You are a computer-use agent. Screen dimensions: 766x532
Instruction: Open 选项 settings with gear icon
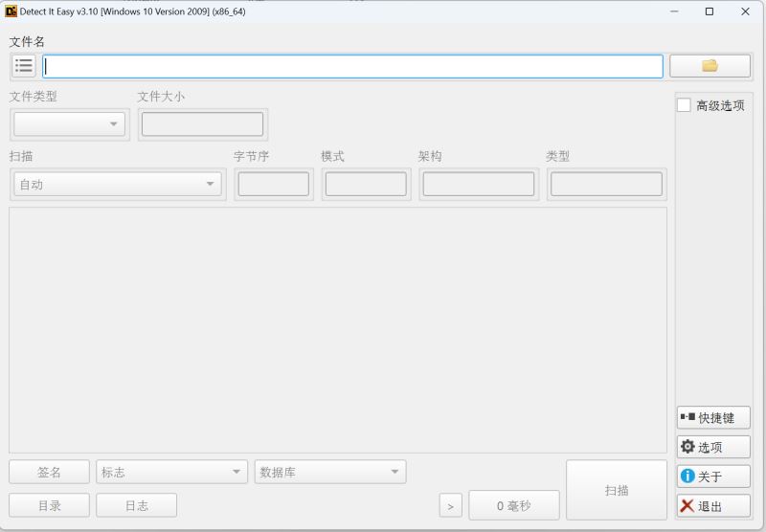pyautogui.click(x=713, y=447)
